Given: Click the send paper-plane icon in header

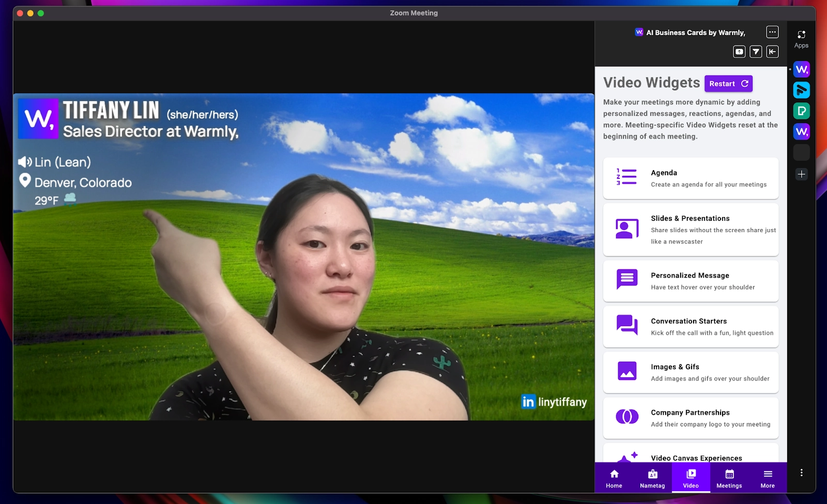Looking at the screenshot, I should point(756,51).
